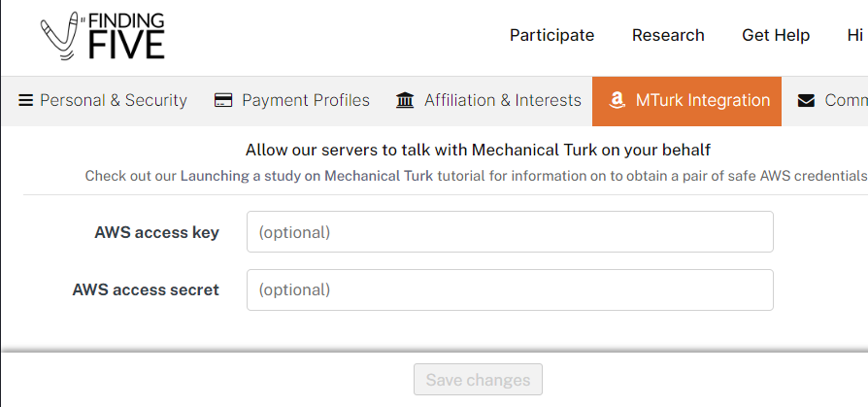Image resolution: width=868 pixels, height=407 pixels.
Task: Click the Amazon logo icon in MTurk tab
Action: 617,101
